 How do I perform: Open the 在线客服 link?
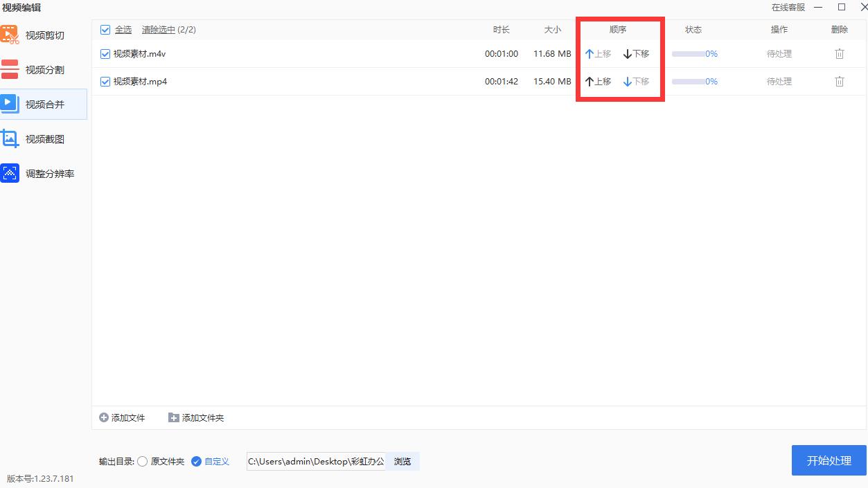788,8
